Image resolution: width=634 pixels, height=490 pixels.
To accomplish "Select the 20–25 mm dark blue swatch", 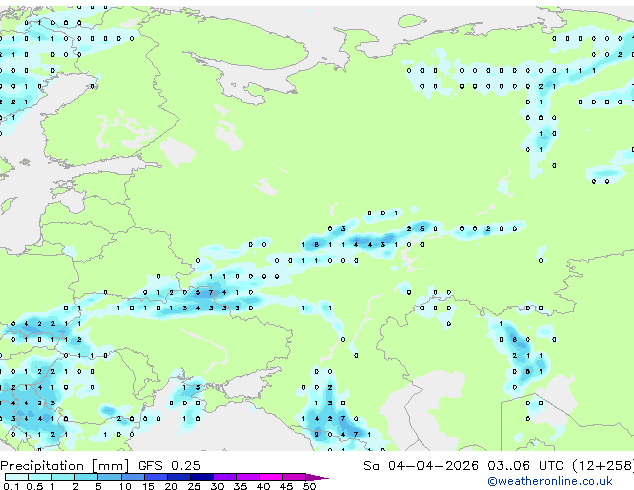I will (179, 477).
